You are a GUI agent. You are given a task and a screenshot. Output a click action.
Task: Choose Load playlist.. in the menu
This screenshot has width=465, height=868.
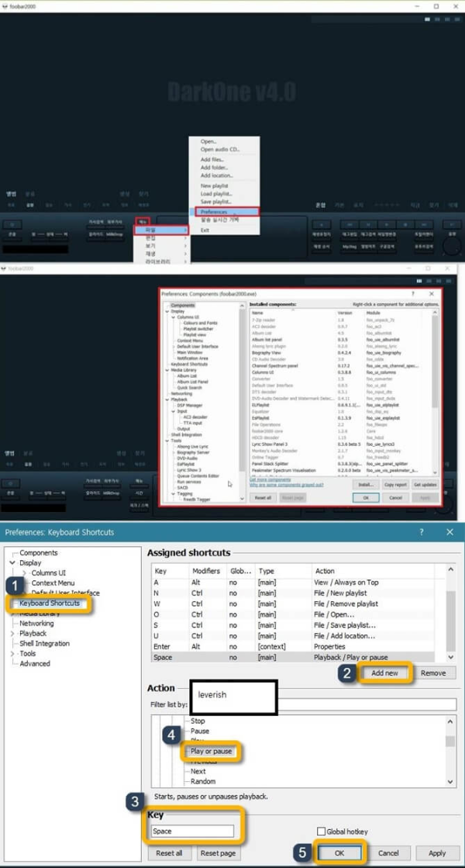tap(216, 194)
